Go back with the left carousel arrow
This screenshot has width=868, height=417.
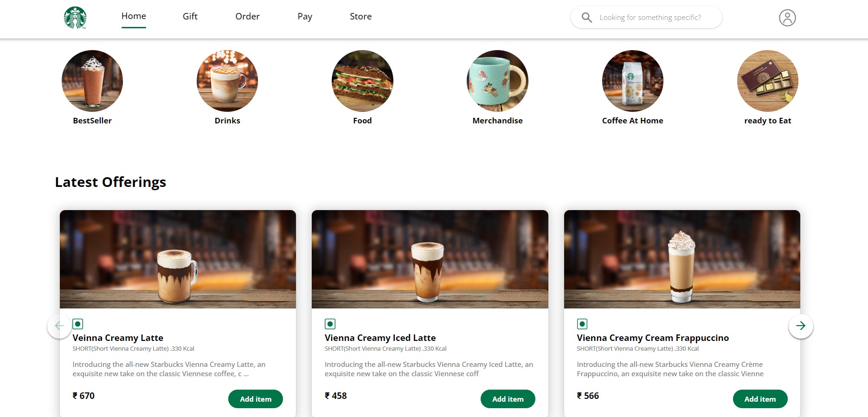click(x=59, y=326)
